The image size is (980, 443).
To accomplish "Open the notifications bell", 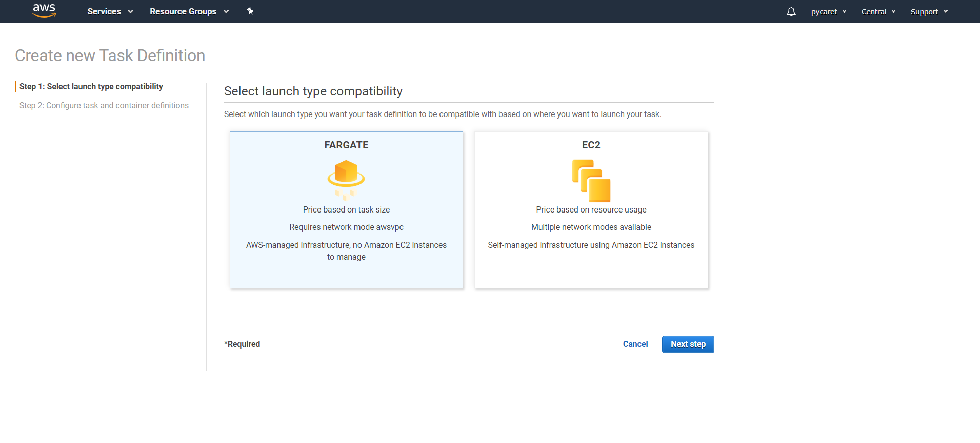I will pyautogui.click(x=791, y=11).
